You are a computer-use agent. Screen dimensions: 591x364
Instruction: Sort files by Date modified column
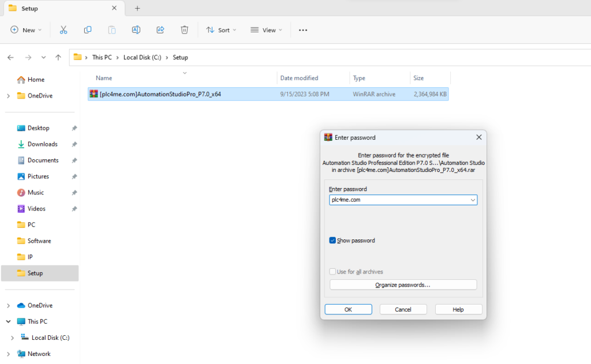point(299,78)
